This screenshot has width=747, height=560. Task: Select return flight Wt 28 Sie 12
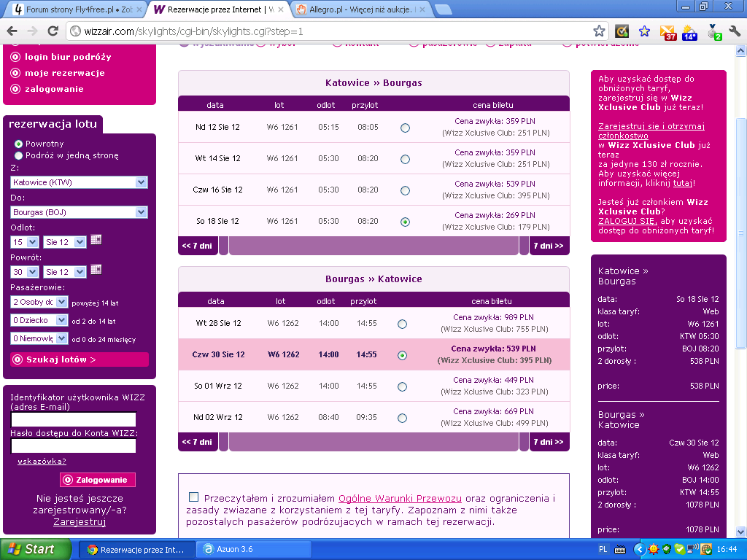click(x=402, y=324)
